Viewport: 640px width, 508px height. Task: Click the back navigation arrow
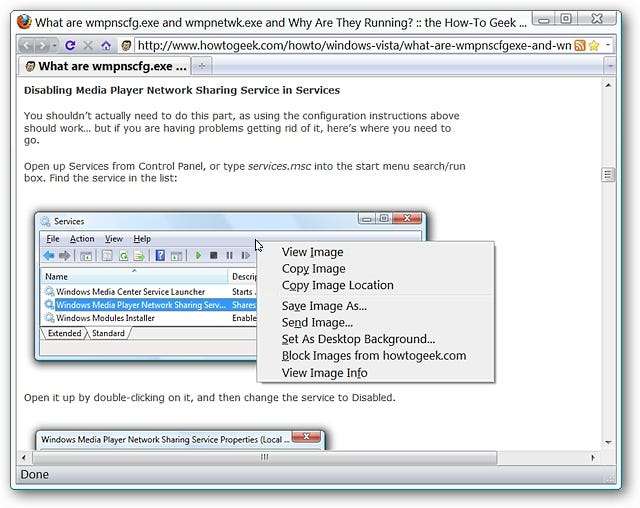(x=28, y=45)
